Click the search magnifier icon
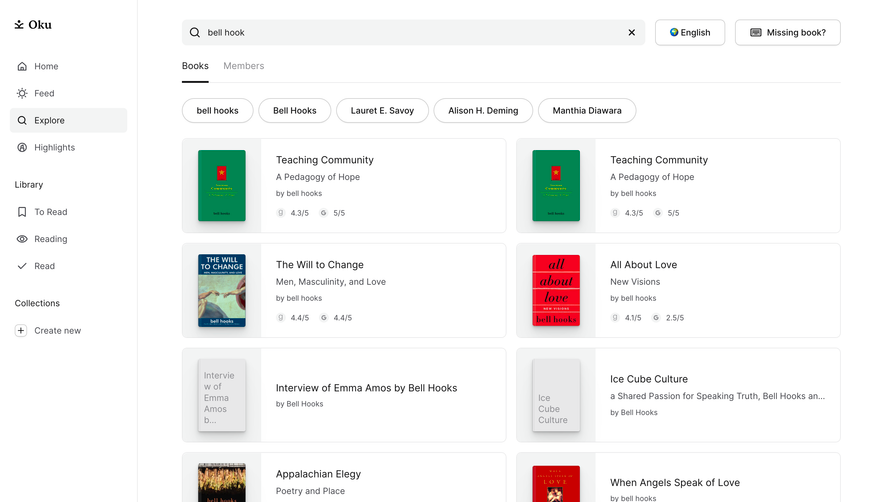This screenshot has height=502, width=885. click(195, 33)
